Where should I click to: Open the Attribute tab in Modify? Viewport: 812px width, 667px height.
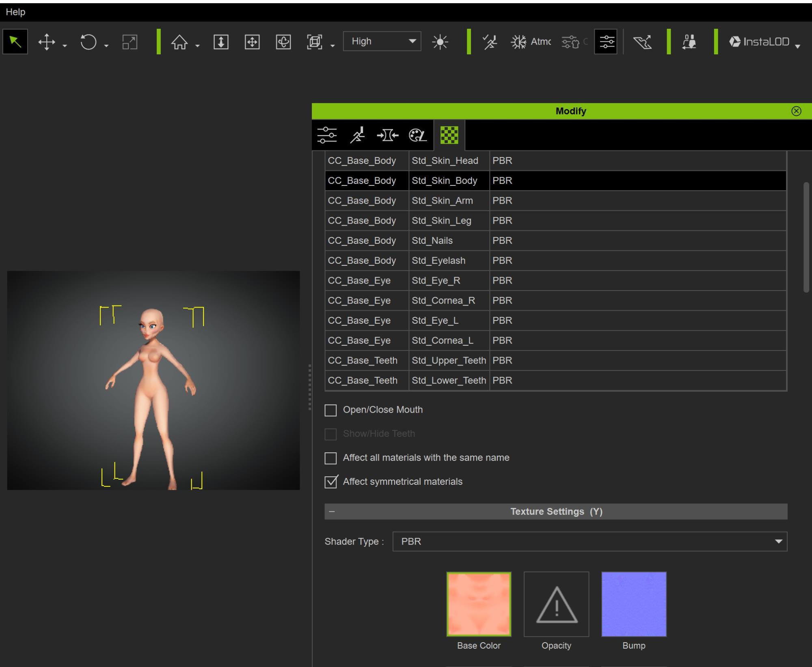click(x=388, y=135)
